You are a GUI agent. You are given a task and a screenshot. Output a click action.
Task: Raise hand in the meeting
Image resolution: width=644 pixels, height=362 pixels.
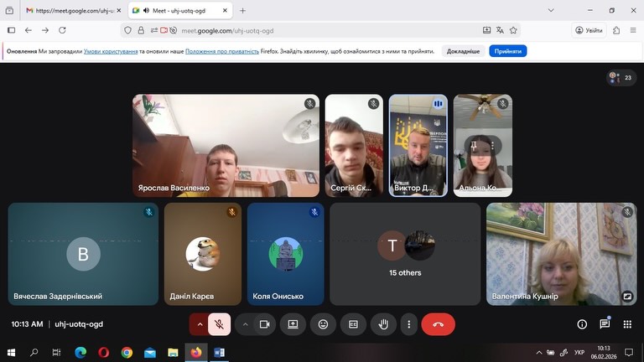[383, 324]
